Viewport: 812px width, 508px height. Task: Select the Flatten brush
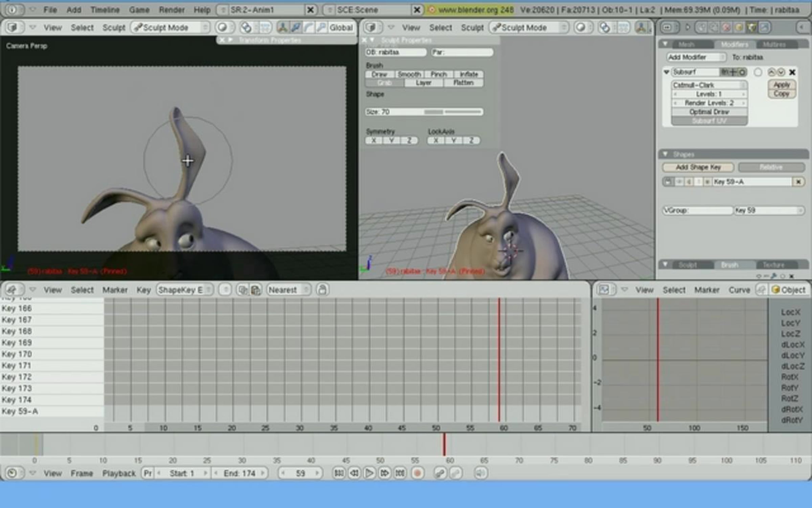coord(464,83)
